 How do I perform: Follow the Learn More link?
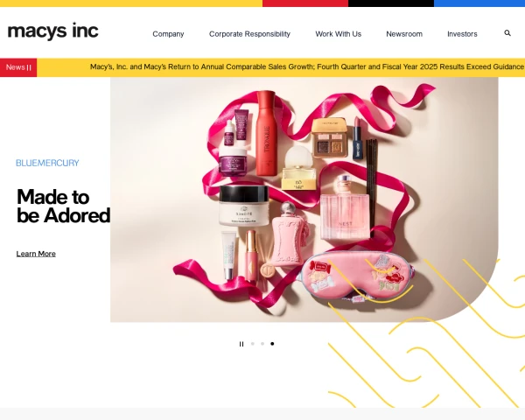pyautogui.click(x=36, y=254)
